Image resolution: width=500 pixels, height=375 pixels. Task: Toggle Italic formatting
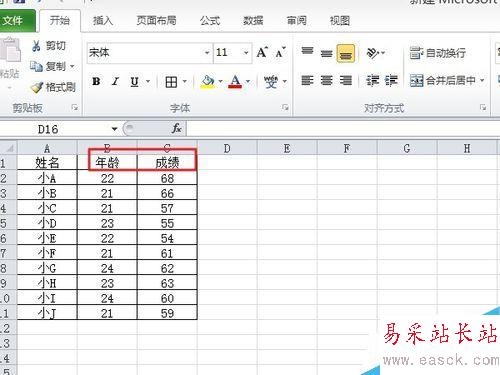point(115,81)
